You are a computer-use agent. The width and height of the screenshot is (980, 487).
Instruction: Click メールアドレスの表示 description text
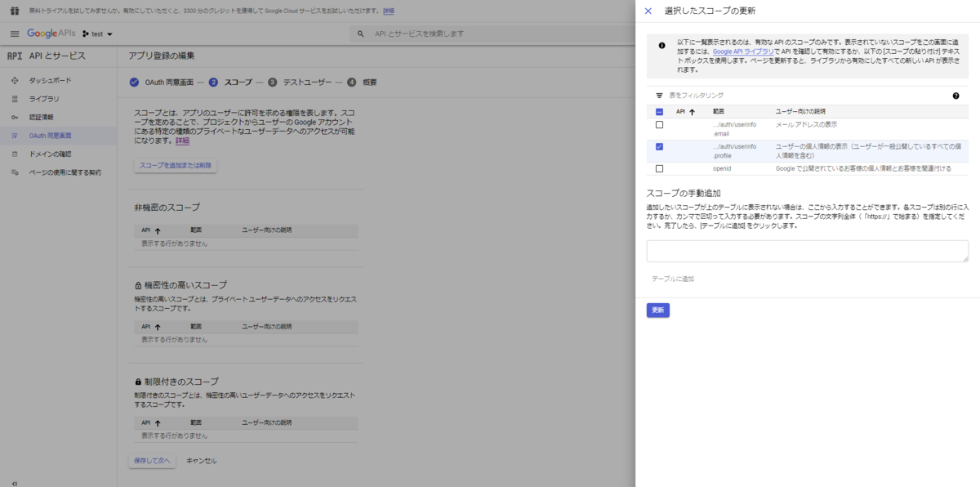tap(806, 124)
